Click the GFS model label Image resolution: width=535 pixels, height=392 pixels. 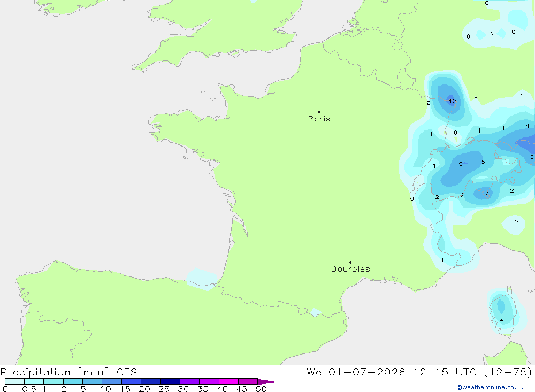tap(127, 372)
